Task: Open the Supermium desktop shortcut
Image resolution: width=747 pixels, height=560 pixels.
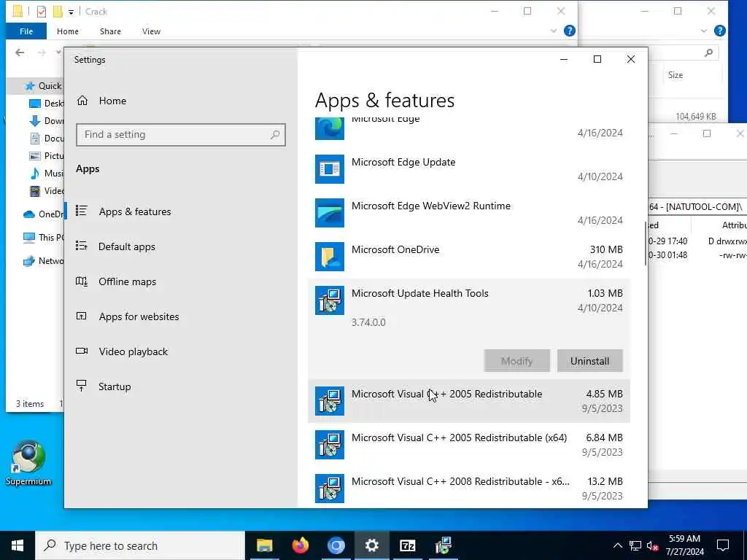Action: pyautogui.click(x=28, y=463)
